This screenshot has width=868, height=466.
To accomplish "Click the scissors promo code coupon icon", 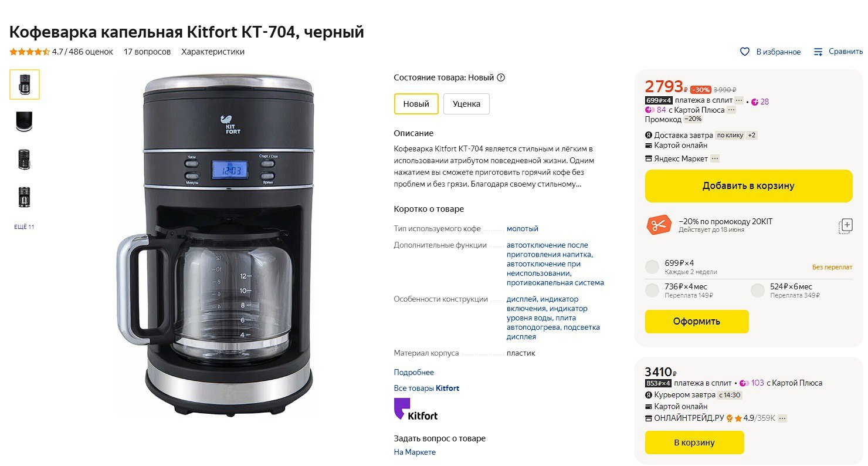I will [x=659, y=225].
